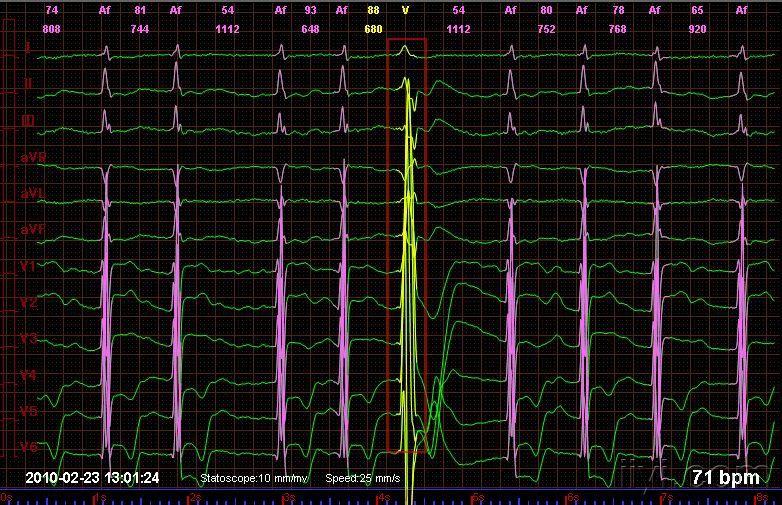Screen dimensions: 782x505
Task: Click the first Af beat annotation
Action: (x=106, y=10)
